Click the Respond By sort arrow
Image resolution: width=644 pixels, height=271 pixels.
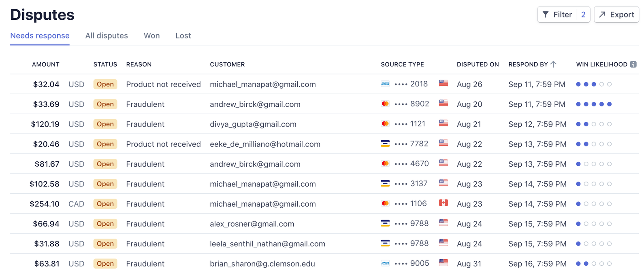554,64
